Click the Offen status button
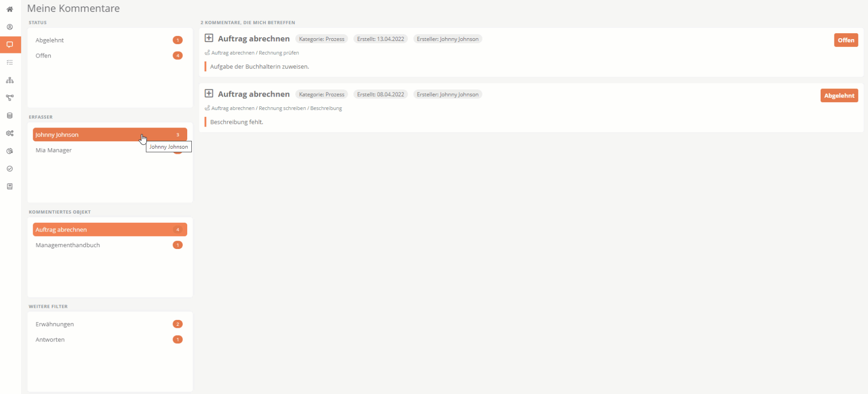Screen dimensions: 868x394 pos(846,40)
